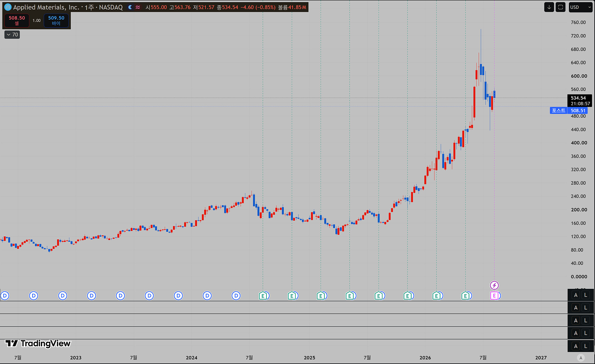Click the 2023 time axis label

(x=76, y=357)
